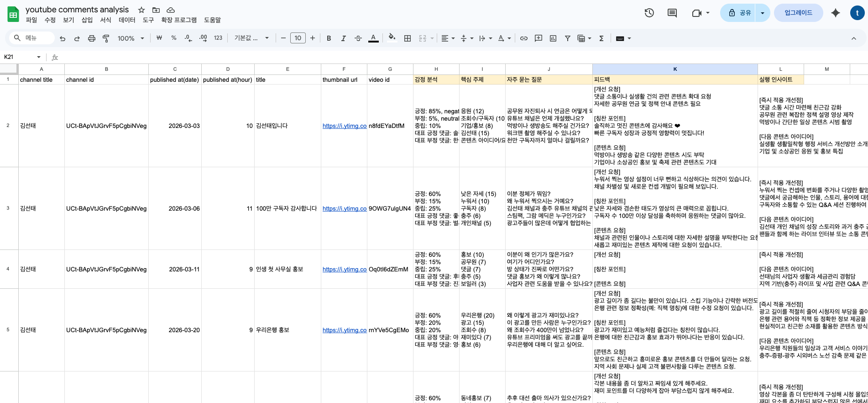The width and height of the screenshot is (868, 403).
Task: Open the 삽입 menu
Action: (87, 20)
